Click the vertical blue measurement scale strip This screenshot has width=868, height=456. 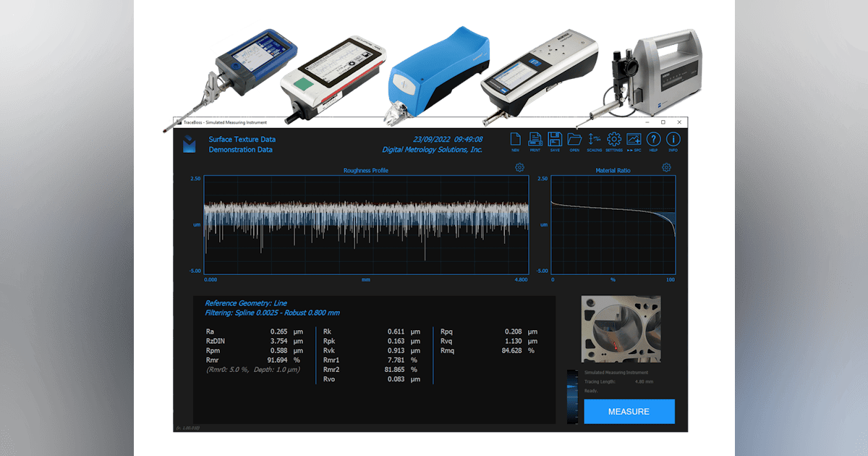pos(573,397)
